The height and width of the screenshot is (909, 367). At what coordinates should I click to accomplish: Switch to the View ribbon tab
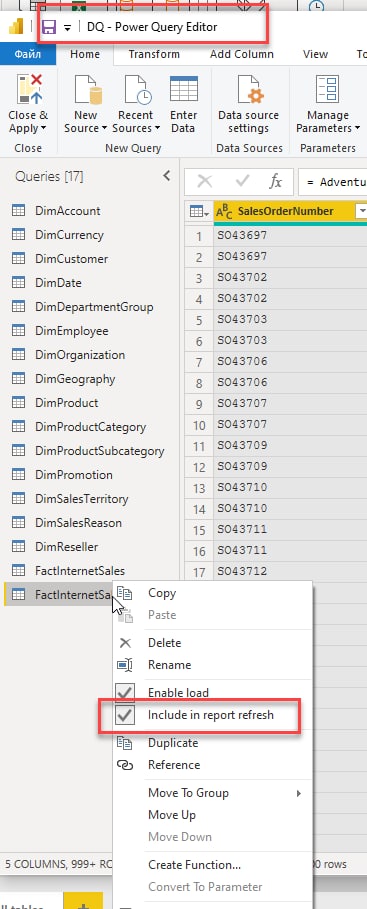[x=315, y=54]
